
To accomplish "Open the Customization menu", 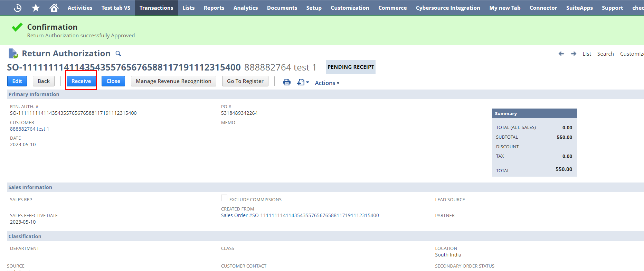I will tap(350, 8).
